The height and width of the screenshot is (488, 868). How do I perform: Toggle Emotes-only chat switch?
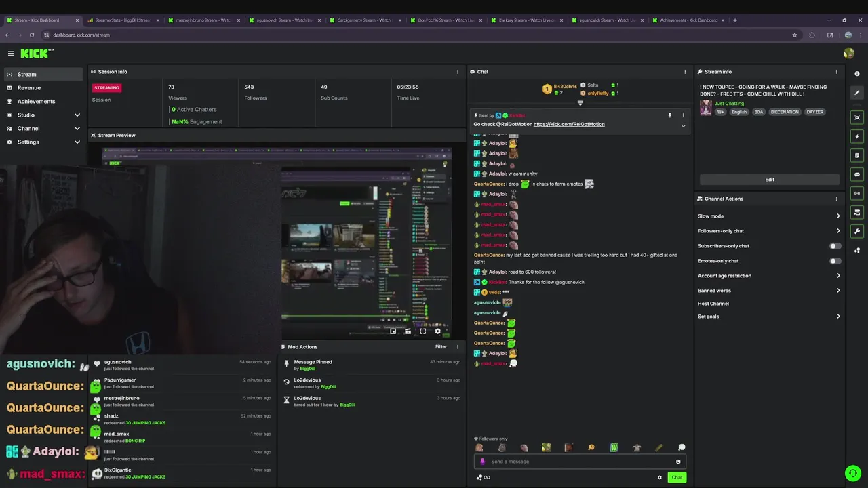(x=835, y=261)
